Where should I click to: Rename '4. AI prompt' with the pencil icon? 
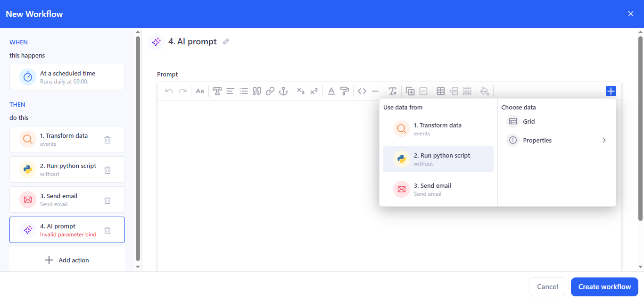pos(225,42)
